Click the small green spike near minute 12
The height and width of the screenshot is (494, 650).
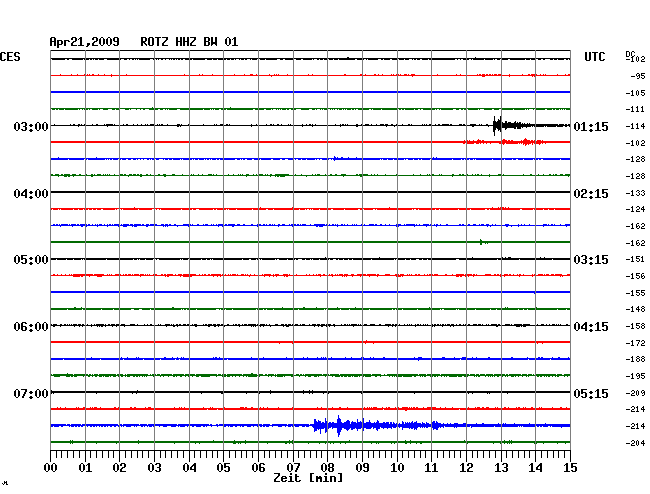pos(482,242)
